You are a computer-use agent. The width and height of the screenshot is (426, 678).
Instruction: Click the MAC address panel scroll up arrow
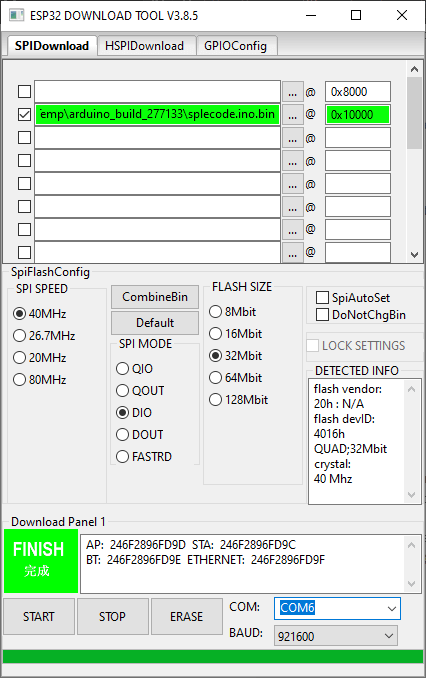[x=411, y=545]
